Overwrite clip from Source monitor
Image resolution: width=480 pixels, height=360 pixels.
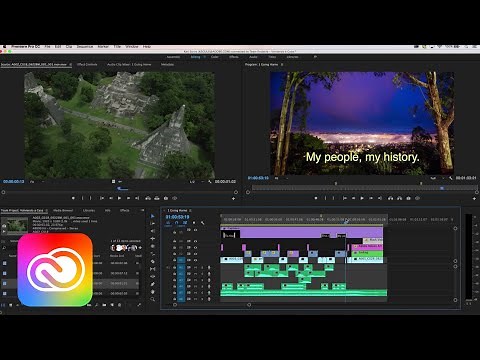point(157,198)
